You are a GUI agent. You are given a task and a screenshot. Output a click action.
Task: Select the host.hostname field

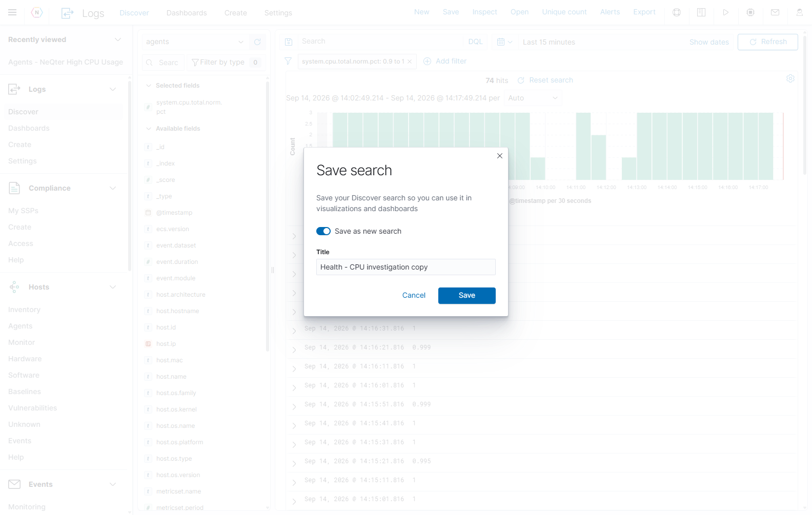[x=177, y=311]
